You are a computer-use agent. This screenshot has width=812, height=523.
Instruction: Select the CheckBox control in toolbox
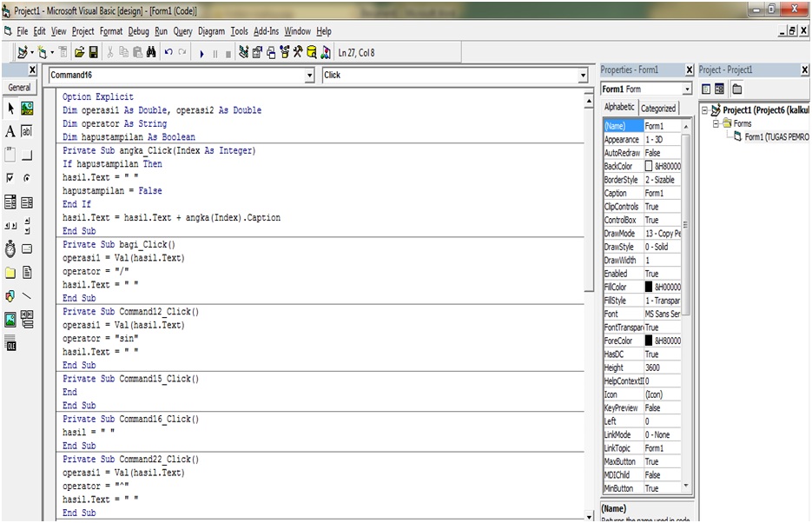pyautogui.click(x=10, y=178)
